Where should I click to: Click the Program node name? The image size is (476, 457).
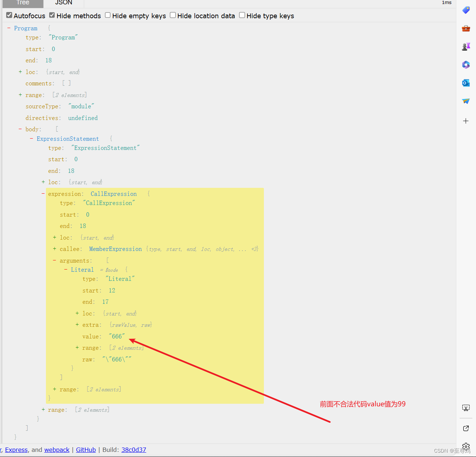[26, 28]
